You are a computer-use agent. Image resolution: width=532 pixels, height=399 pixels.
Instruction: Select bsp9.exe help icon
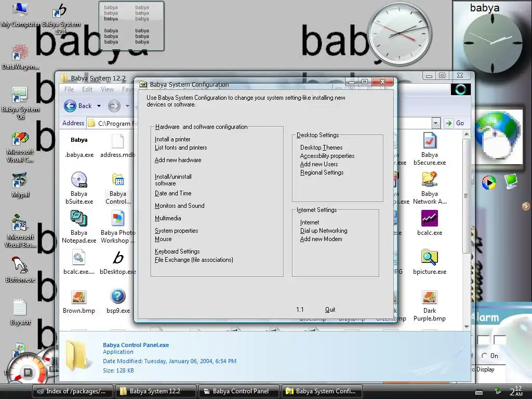(118, 301)
